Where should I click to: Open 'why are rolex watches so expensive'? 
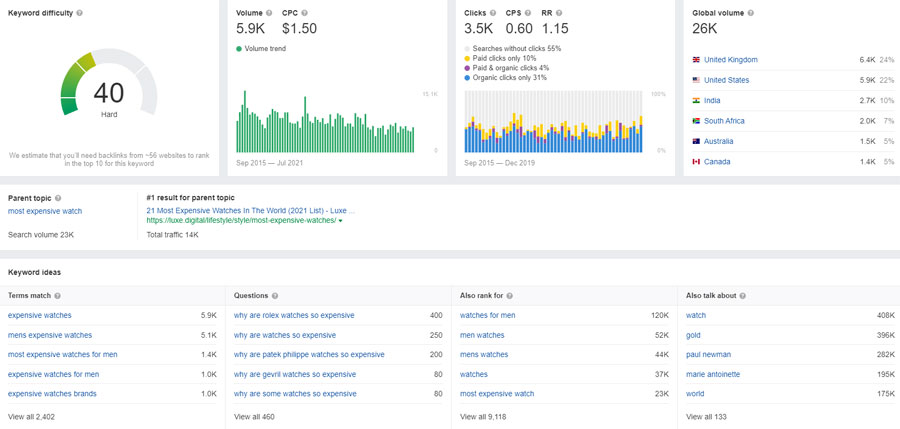294,315
